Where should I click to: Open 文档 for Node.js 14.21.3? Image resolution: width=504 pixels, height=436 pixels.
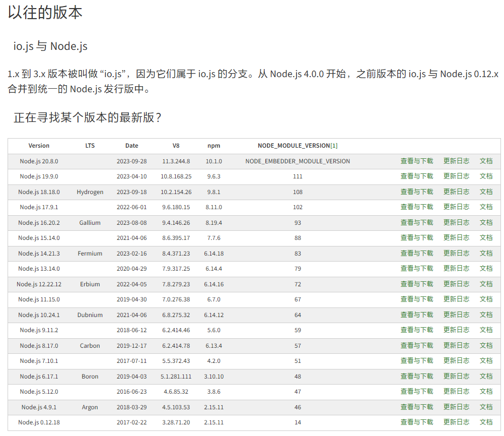click(486, 253)
